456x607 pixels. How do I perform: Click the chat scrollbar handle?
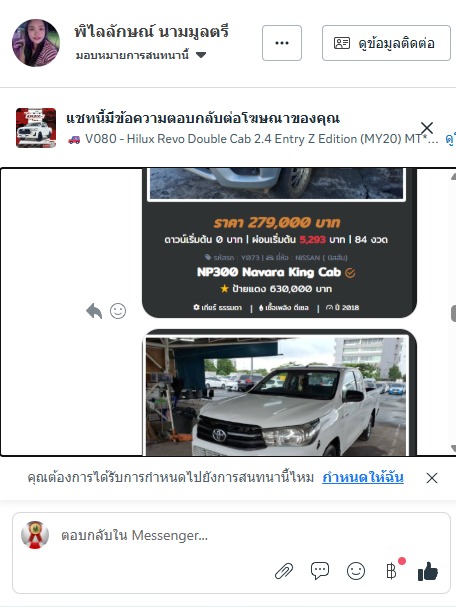[x=453, y=313]
